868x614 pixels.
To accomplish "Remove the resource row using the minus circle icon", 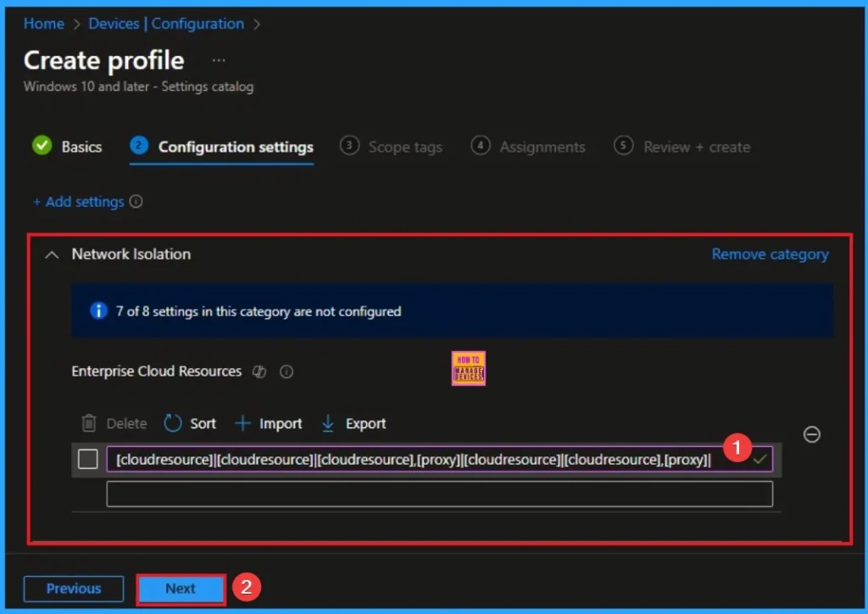I will click(x=812, y=434).
